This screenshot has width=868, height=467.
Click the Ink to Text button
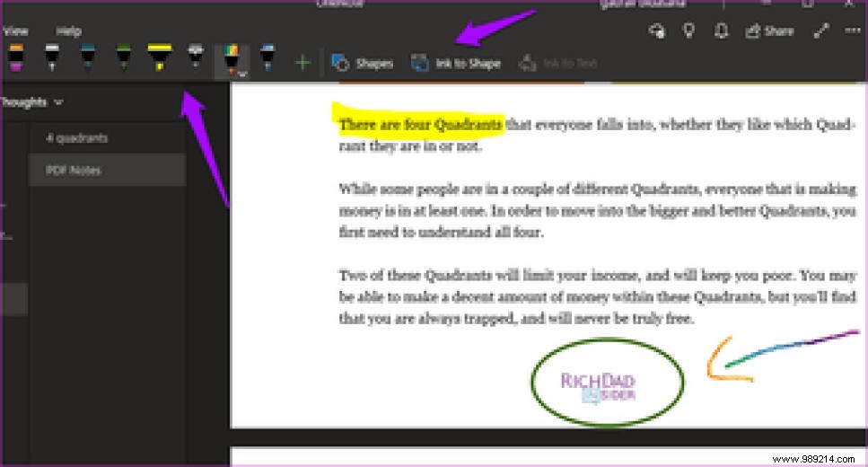coord(558,63)
